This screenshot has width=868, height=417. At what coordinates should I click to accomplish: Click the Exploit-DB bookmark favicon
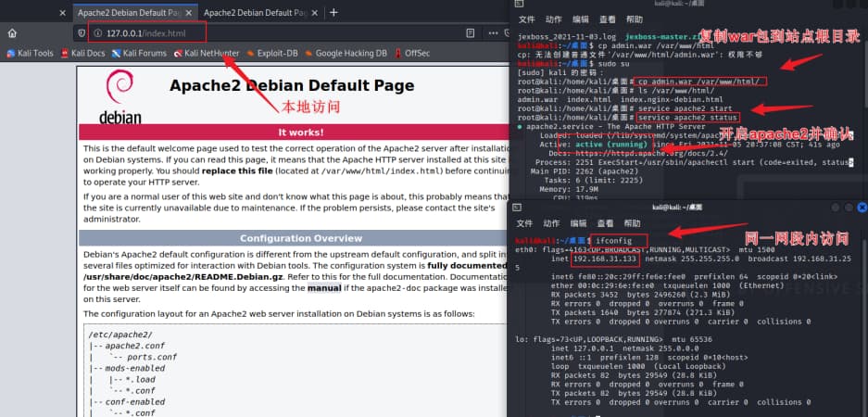251,53
